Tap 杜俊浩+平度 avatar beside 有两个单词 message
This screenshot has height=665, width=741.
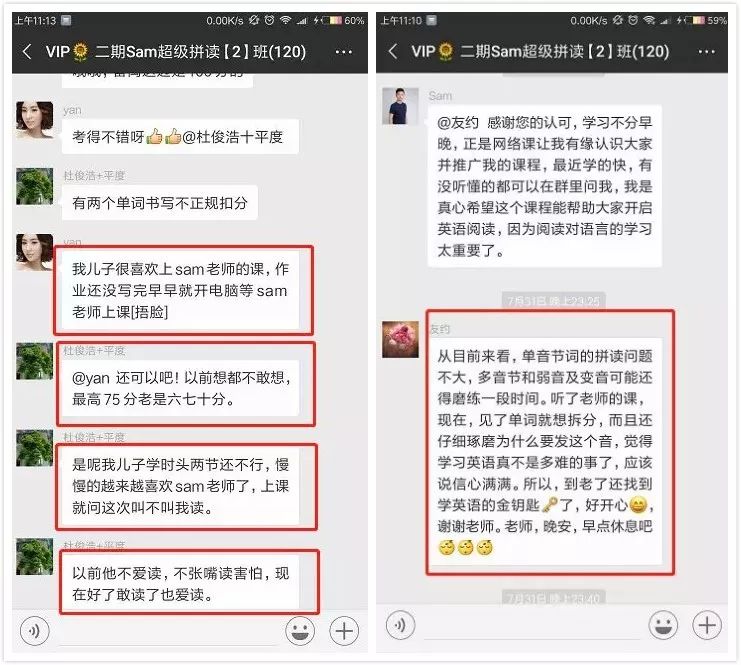pos(34,186)
